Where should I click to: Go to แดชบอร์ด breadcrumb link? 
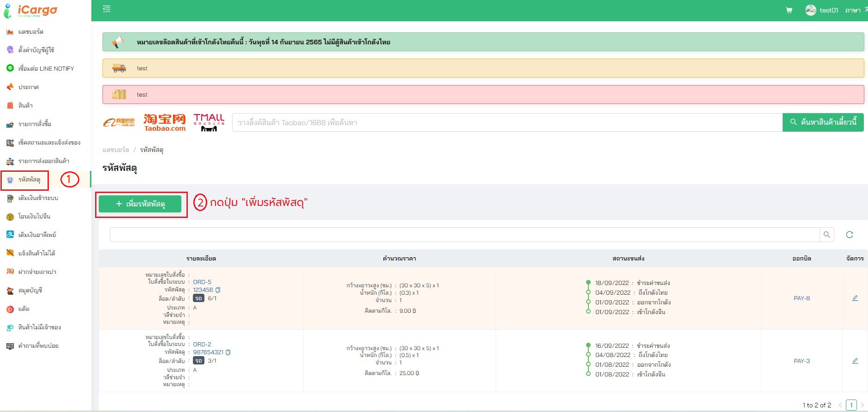coord(116,150)
